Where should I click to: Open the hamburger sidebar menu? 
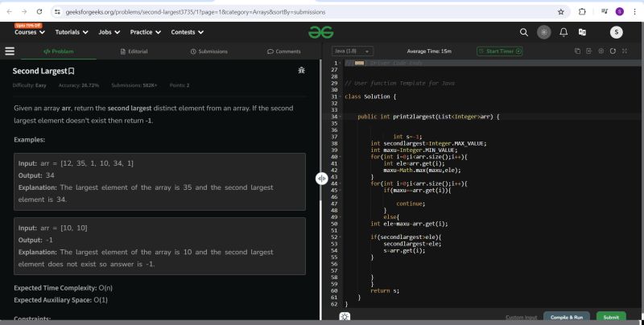click(x=10, y=51)
